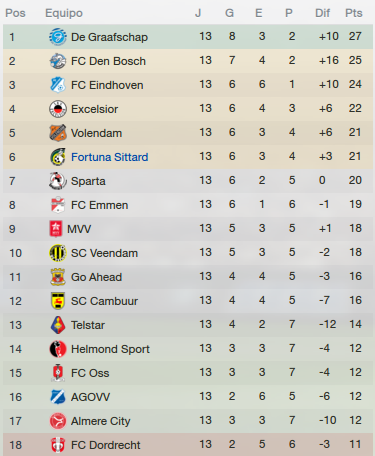Select the Helmond Sport team name
Viewport: 375px width, 456px height.
(110, 349)
